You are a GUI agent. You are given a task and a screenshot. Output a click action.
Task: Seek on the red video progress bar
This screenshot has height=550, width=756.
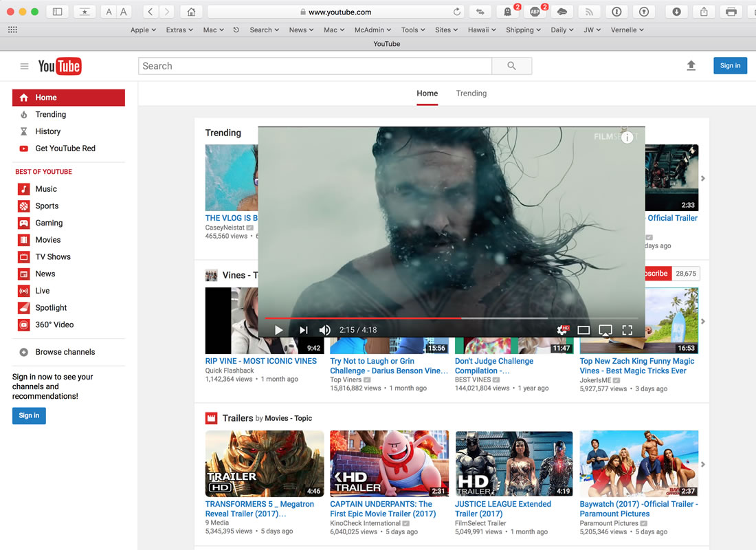(363, 318)
